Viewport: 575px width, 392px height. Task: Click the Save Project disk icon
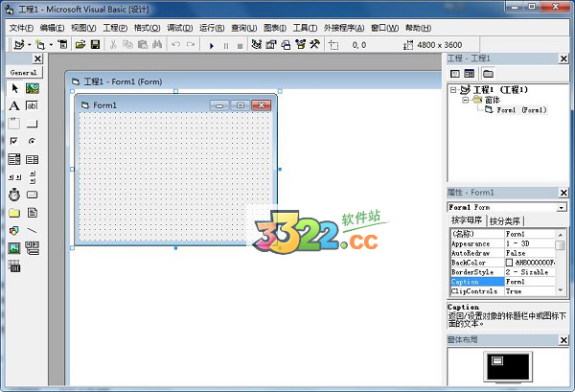coord(95,45)
